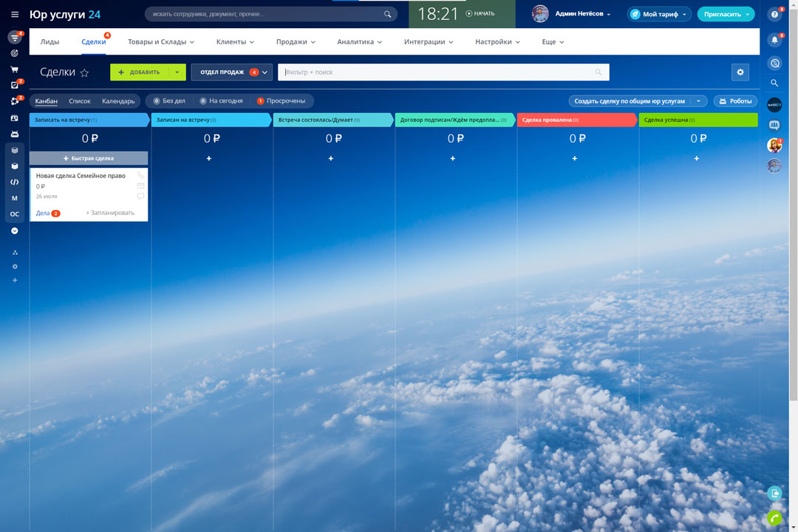Image resolution: width=798 pixels, height=532 pixels.
Task: Start workday with Начать button
Action: (x=480, y=14)
